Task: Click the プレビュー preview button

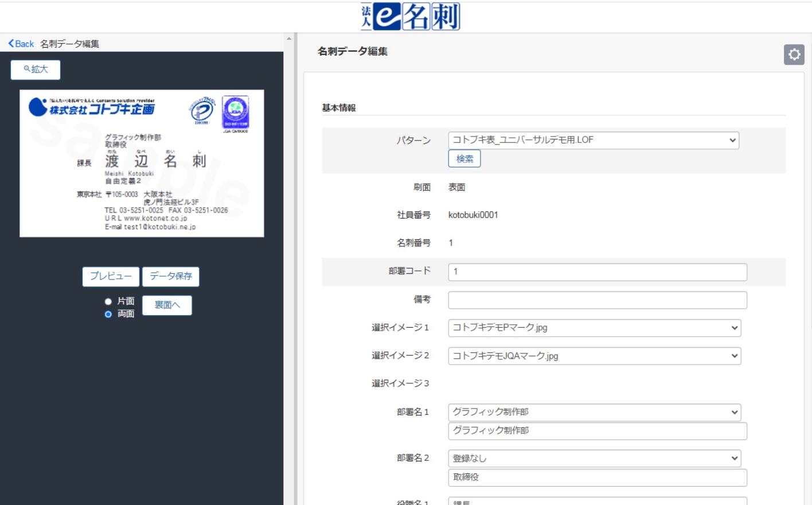Action: pyautogui.click(x=110, y=276)
